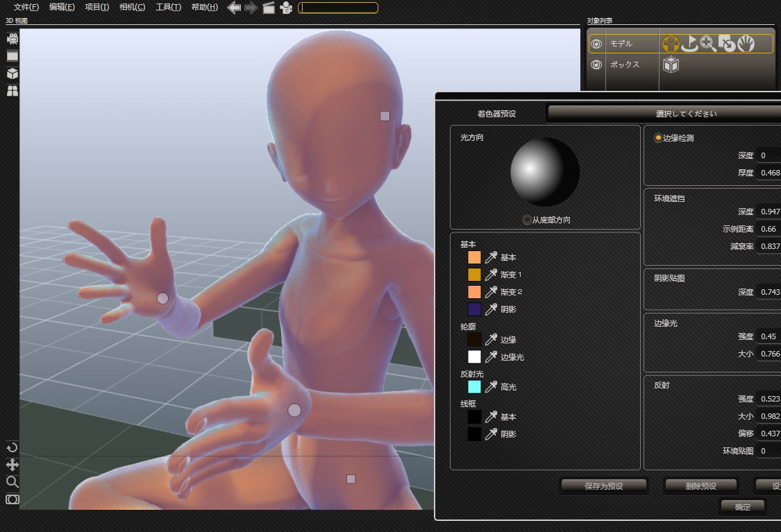The width and height of the screenshot is (781, 532).
Task: Select the rotate view tool at bottom left
Action: [x=12, y=447]
